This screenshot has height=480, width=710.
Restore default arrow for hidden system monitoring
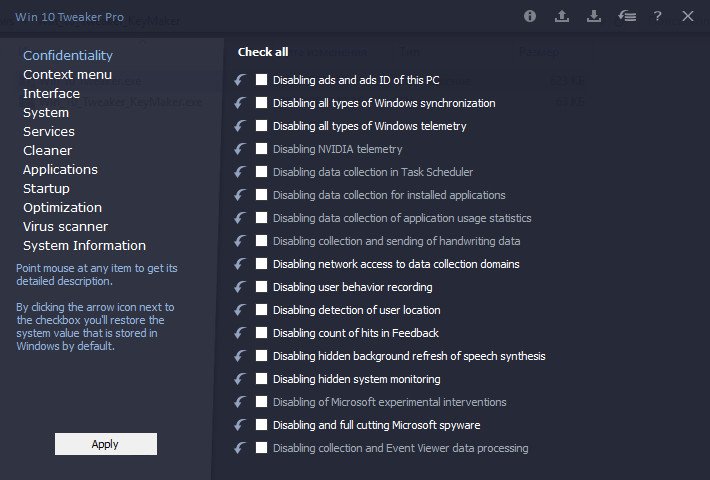[240, 379]
